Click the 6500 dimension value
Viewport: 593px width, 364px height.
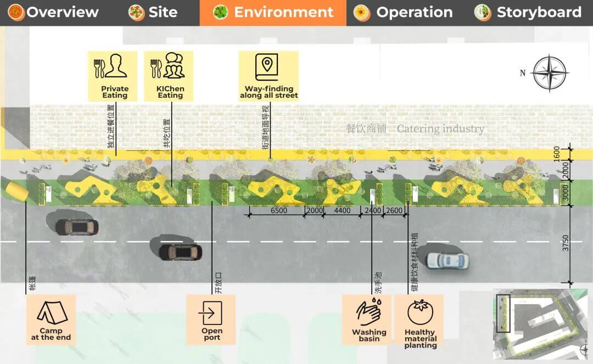coord(279,210)
